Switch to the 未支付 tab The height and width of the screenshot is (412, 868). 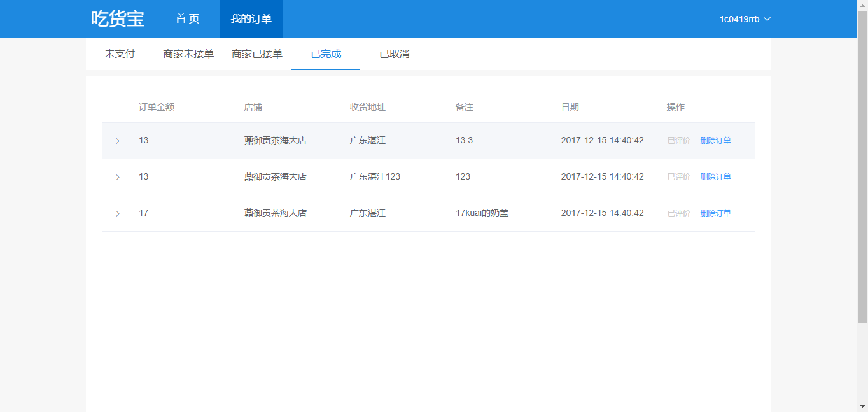click(x=120, y=54)
